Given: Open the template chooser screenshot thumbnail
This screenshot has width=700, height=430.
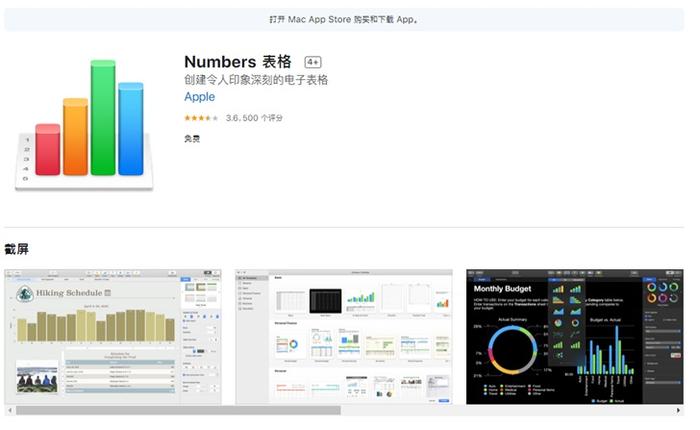Looking at the screenshot, I should [344, 337].
